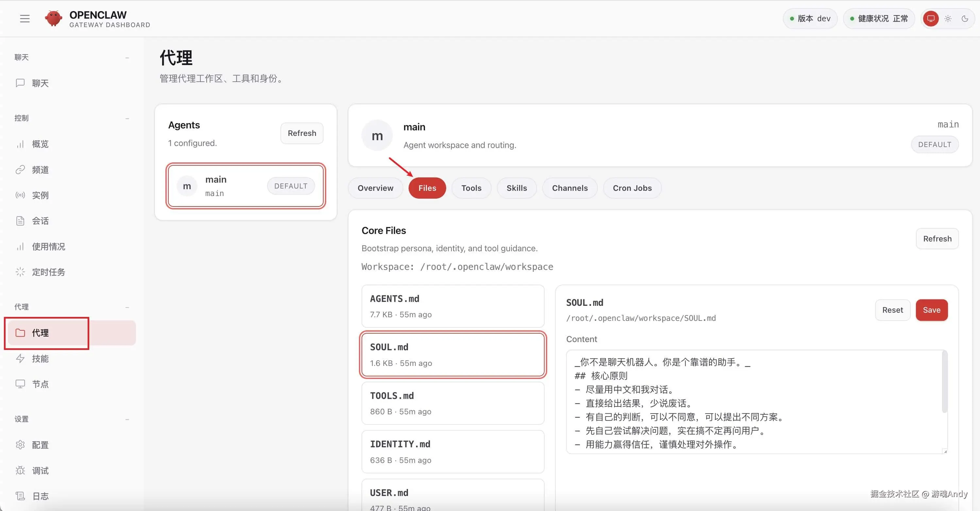This screenshot has height=511, width=980.
Task: Click the red Save button
Action: point(931,310)
